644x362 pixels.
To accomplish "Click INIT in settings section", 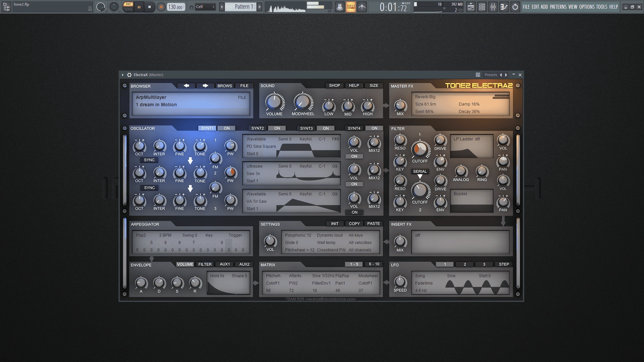I will pyautogui.click(x=335, y=224).
